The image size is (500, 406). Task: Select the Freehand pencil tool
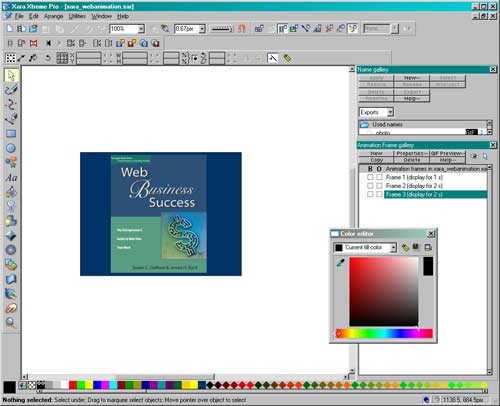coord(11,90)
